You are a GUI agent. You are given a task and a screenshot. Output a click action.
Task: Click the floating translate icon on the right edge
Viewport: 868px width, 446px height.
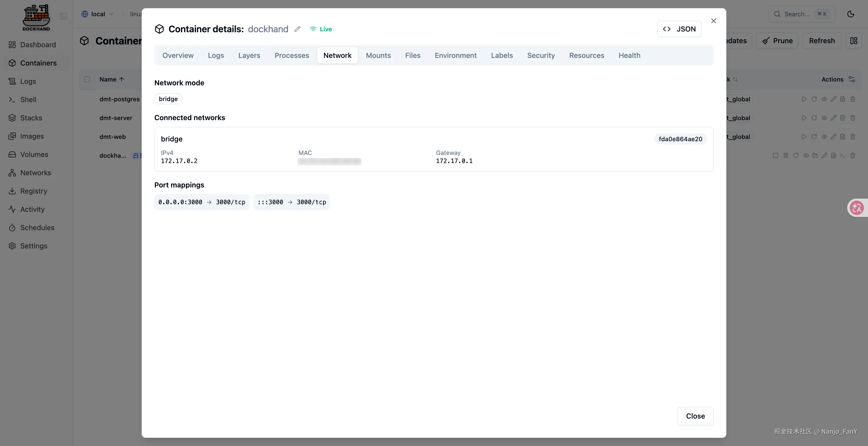[857, 207]
